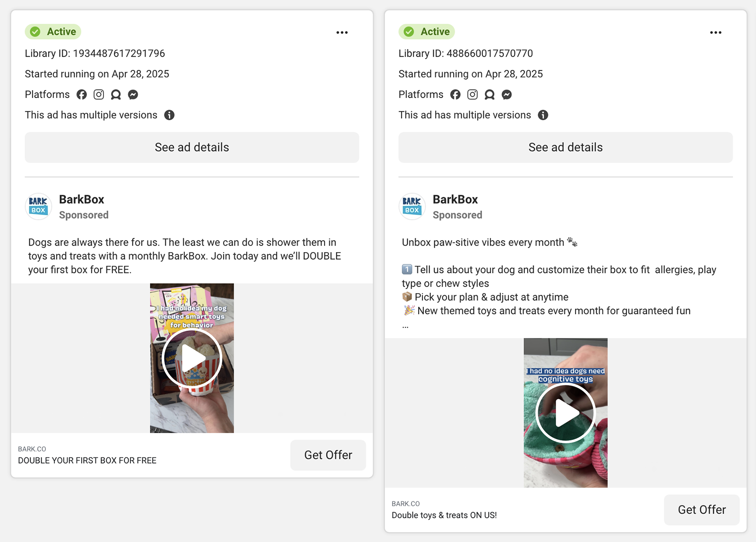Click 'This ad has multiple versions' in left ad
The image size is (756, 542).
click(x=91, y=115)
